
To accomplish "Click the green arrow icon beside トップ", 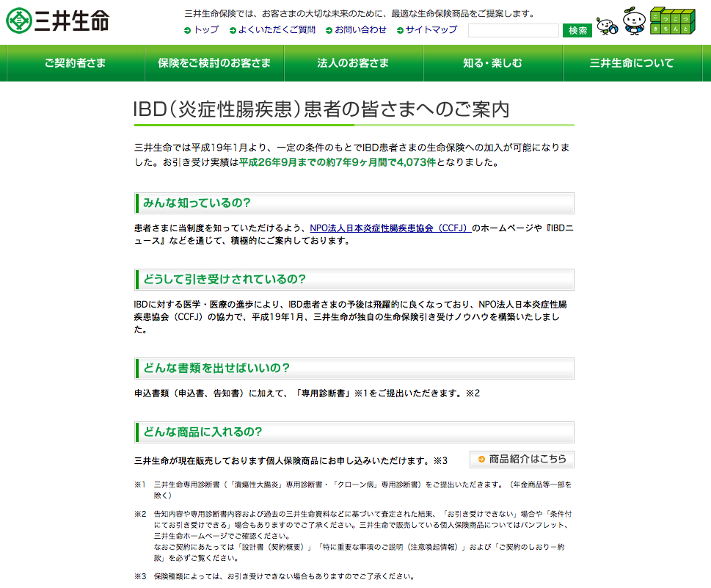I will tap(187, 30).
